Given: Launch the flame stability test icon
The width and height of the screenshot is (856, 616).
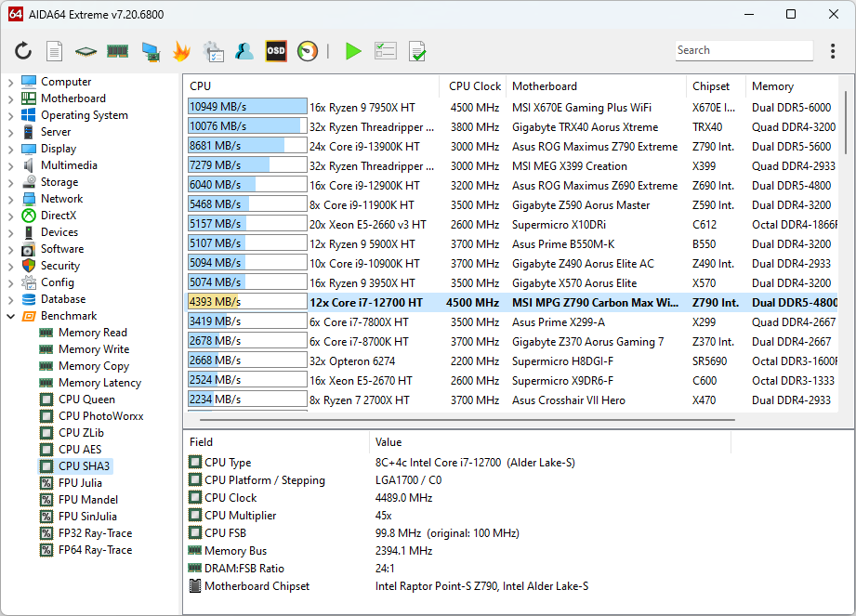Looking at the screenshot, I should (181, 51).
